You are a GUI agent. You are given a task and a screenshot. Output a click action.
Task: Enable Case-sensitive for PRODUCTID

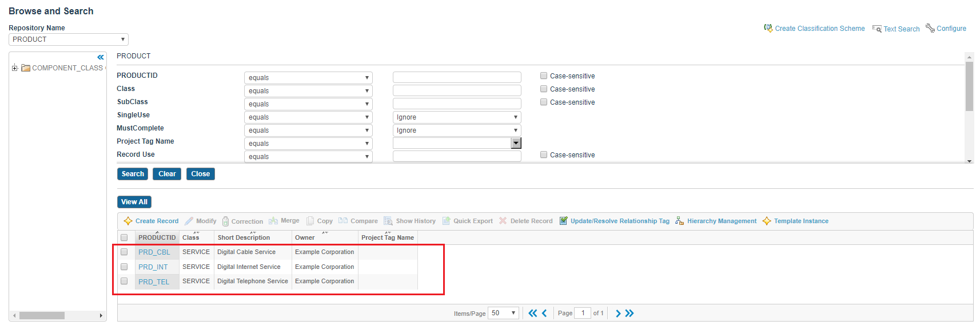coord(544,76)
